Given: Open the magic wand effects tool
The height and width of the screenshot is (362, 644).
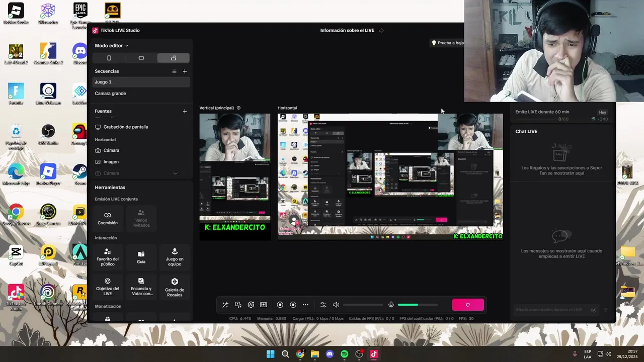Looking at the screenshot, I should coord(225,305).
